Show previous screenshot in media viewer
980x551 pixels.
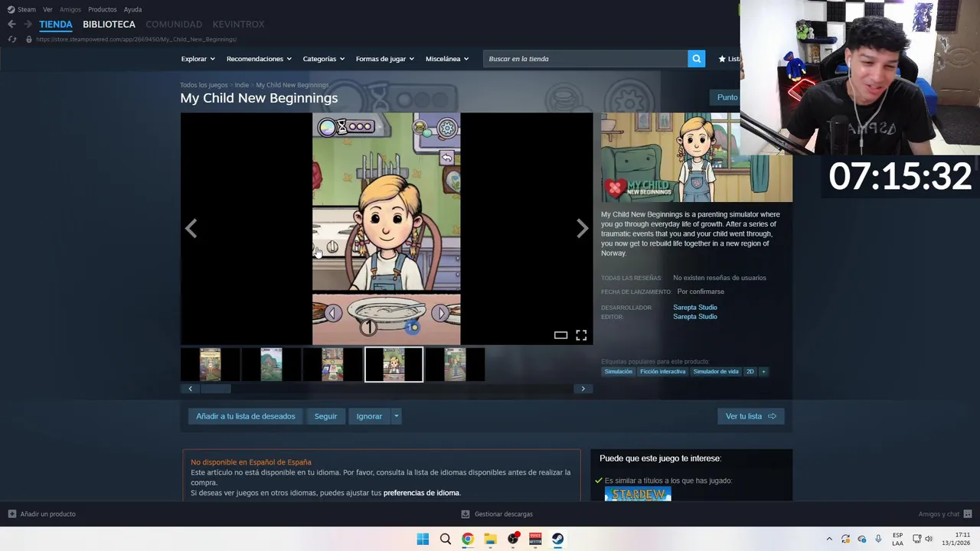click(x=191, y=228)
